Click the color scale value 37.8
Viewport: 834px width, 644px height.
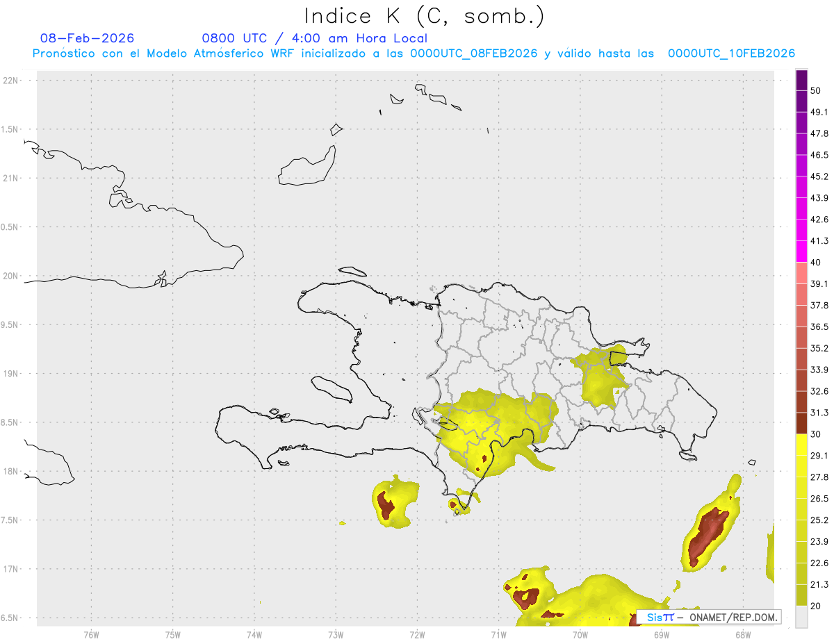(x=819, y=306)
